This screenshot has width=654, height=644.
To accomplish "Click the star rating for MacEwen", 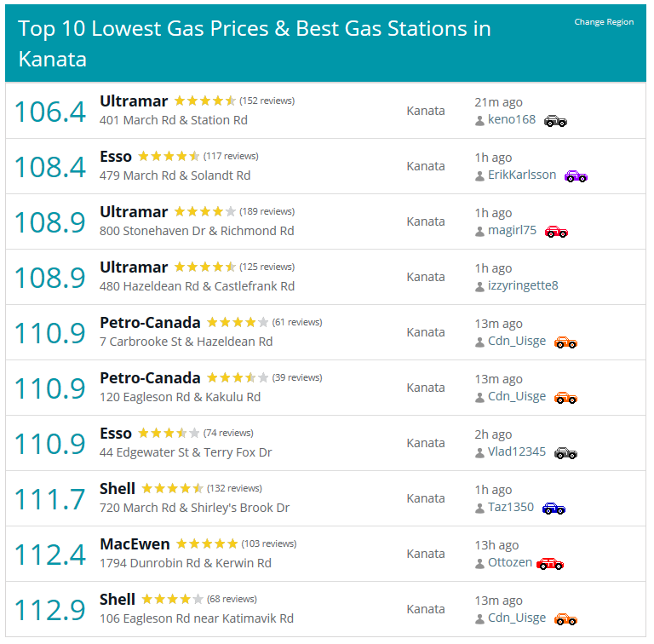I will click(x=207, y=543).
